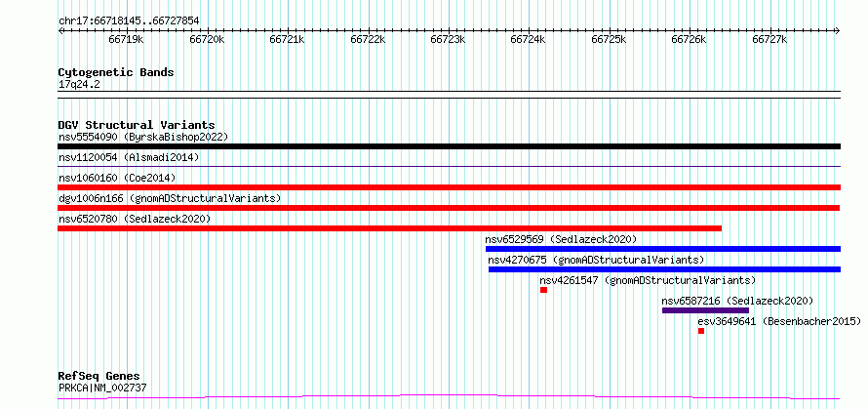868x409 pixels.
Task: Click the PRKCA magenta gene track line
Action: [x=449, y=397]
